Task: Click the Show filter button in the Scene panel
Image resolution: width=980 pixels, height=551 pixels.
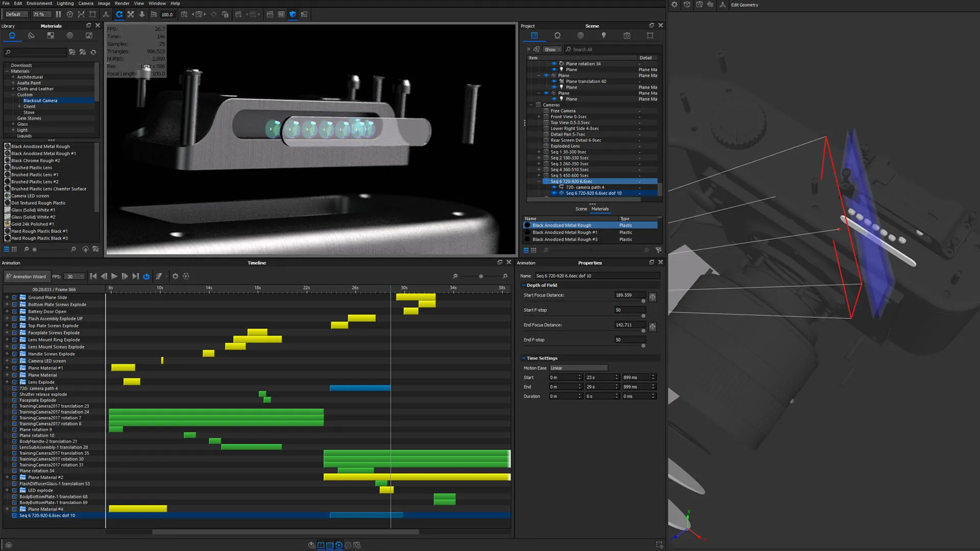Action: click(x=550, y=49)
